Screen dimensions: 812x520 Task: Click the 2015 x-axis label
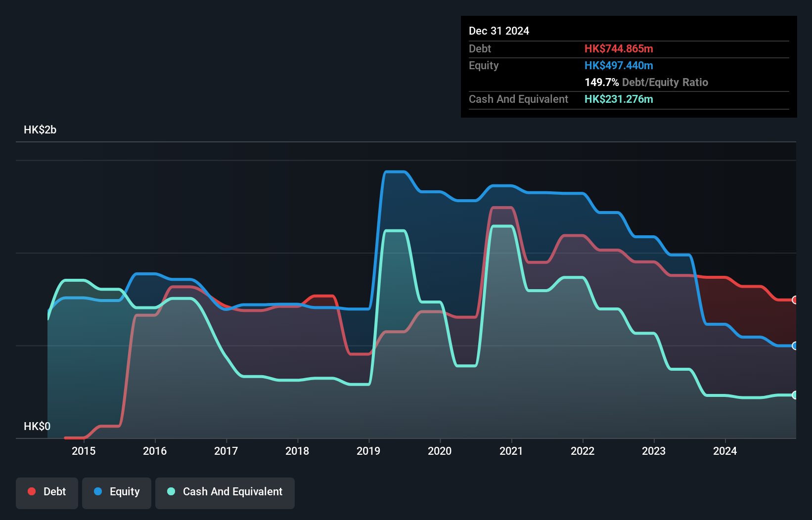(x=84, y=451)
